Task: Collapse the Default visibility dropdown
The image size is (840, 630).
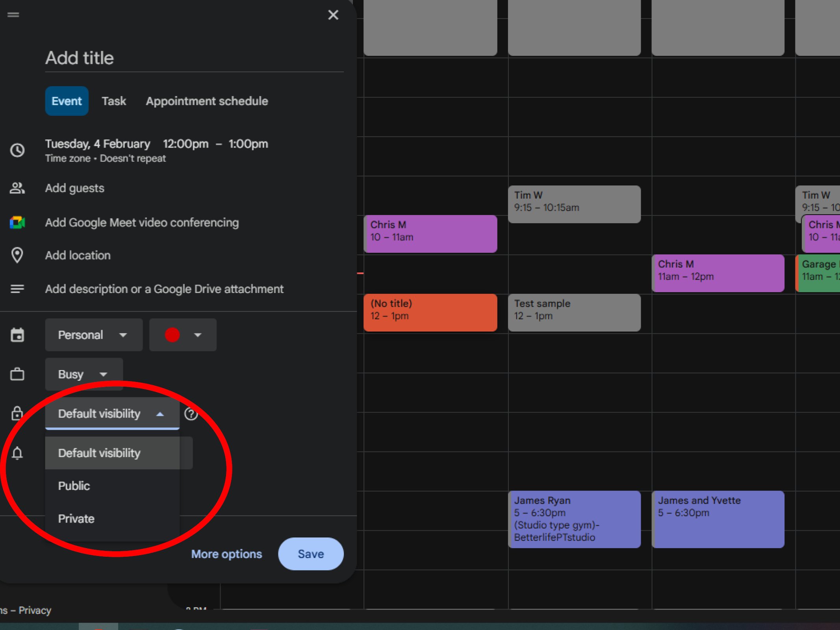Action: point(112,414)
